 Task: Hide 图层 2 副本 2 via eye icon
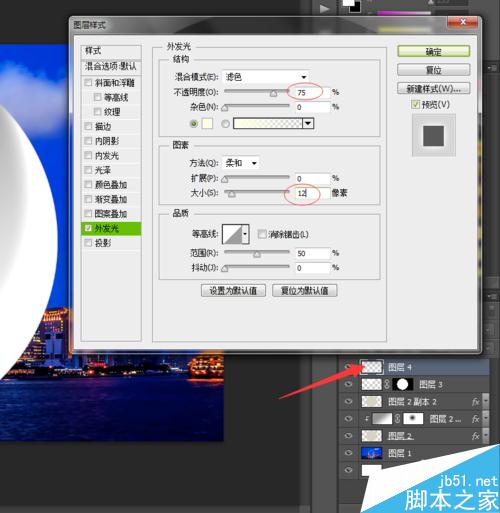[349, 401]
